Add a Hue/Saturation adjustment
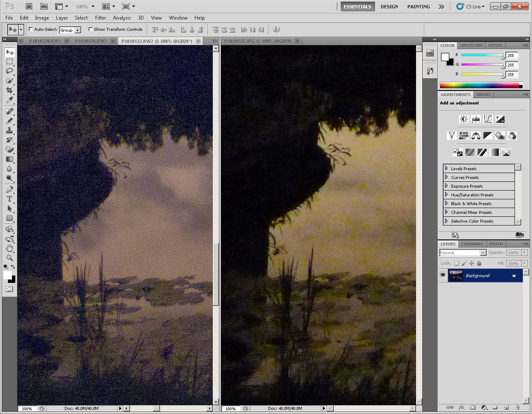532x414 pixels. coord(464,136)
